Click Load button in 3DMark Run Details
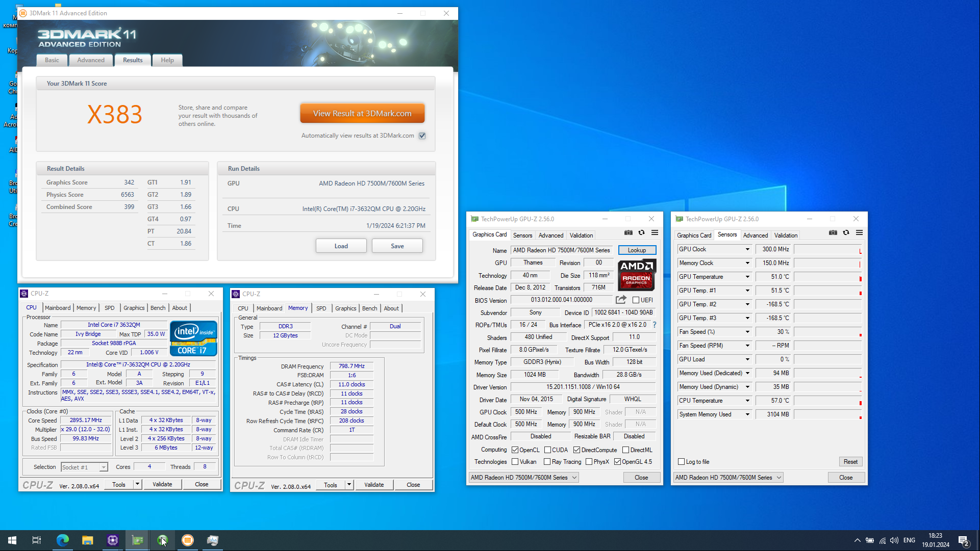980x551 pixels. [341, 246]
